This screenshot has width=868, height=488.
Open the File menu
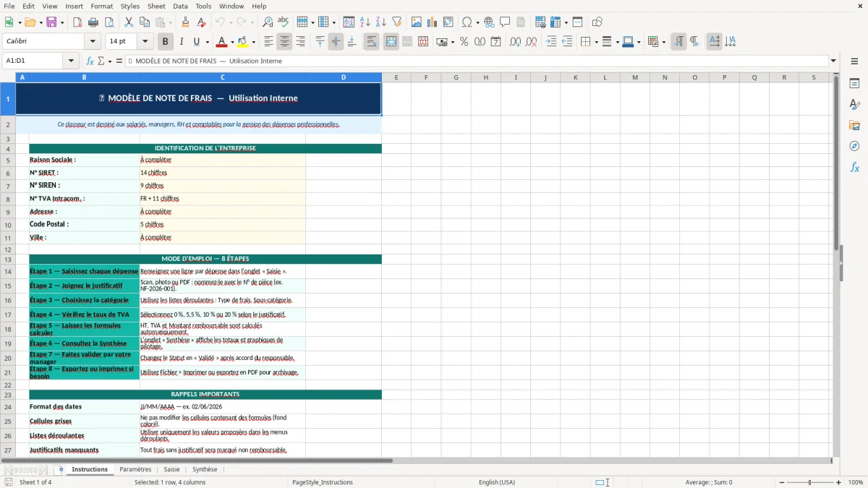(x=9, y=6)
